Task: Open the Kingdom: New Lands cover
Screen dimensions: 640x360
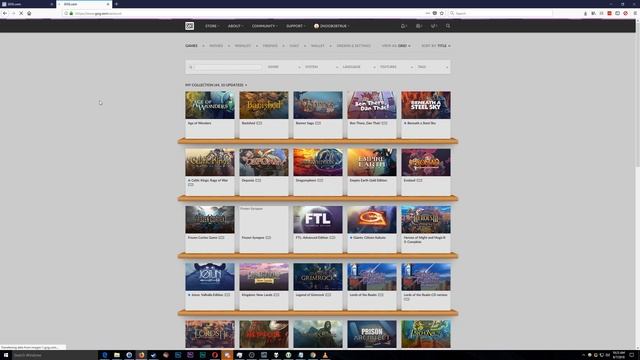Action: tap(264, 277)
